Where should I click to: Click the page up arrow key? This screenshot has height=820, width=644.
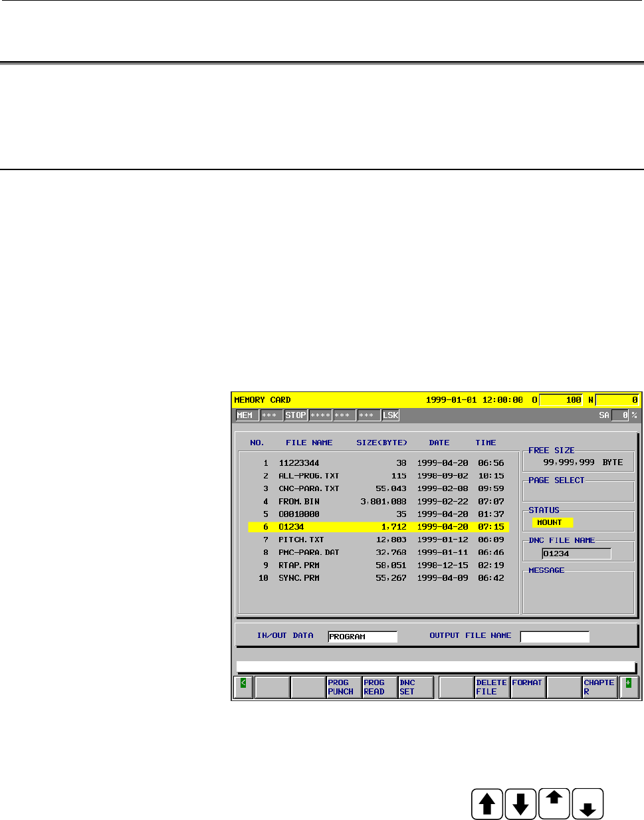[554, 803]
